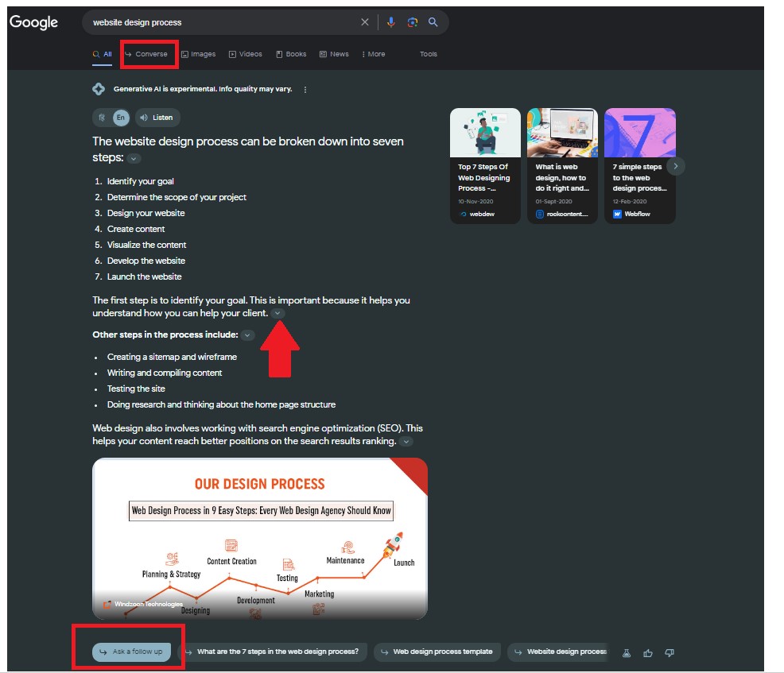This screenshot has height=673, width=784.
Task: Click the Generative AI sparkle icon
Action: click(99, 89)
